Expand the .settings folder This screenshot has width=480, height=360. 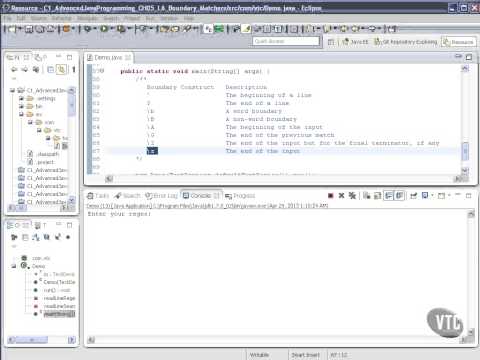pos(21,98)
